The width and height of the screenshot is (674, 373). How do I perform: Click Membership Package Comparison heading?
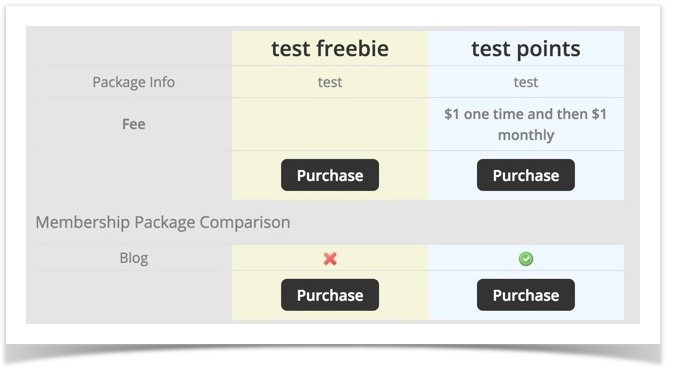pos(163,223)
